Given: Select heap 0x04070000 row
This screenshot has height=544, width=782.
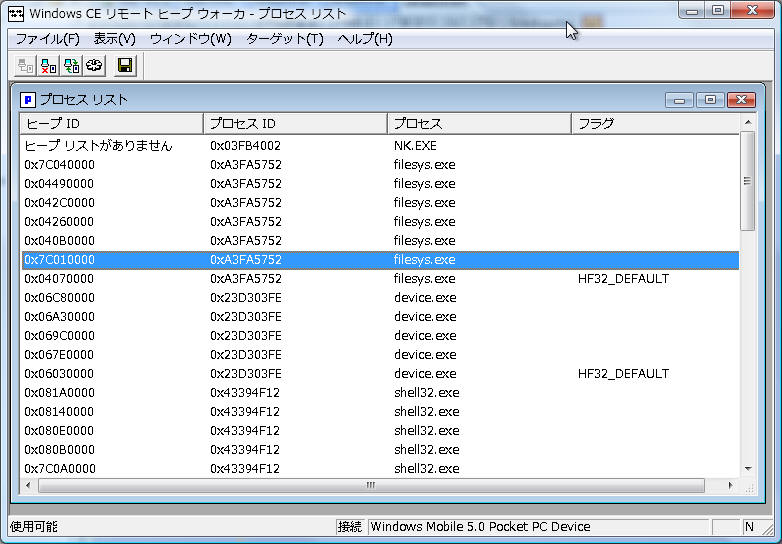Looking at the screenshot, I should pos(380,279).
